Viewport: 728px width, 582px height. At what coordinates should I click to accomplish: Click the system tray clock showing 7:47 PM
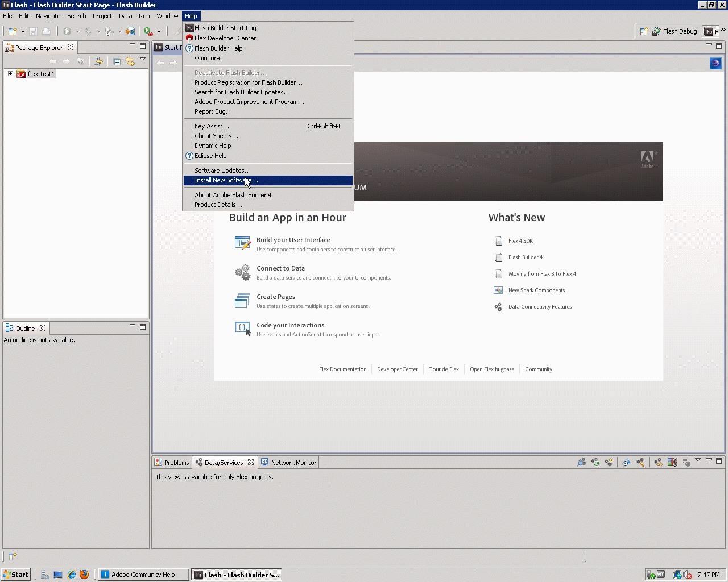pyautogui.click(x=709, y=575)
